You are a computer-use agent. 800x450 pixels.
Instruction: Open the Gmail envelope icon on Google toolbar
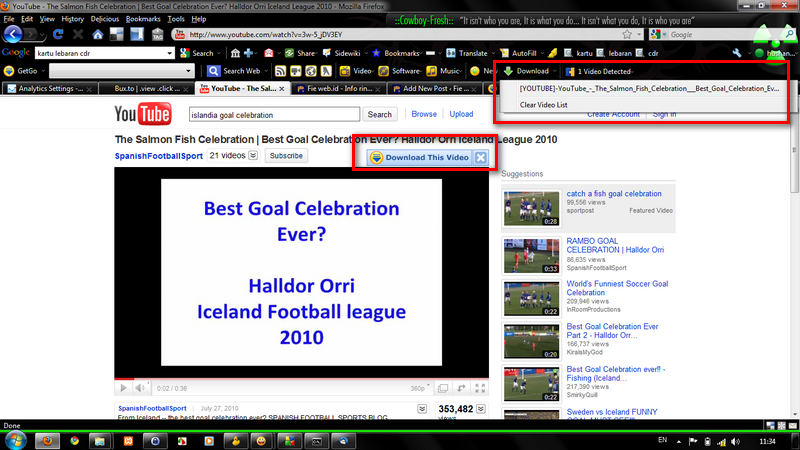[268, 53]
